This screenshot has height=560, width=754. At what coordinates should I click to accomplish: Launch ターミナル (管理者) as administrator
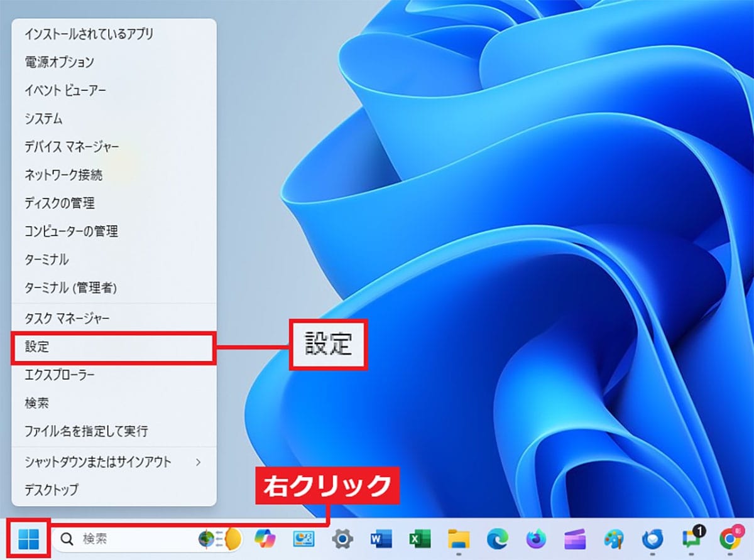pos(114,288)
